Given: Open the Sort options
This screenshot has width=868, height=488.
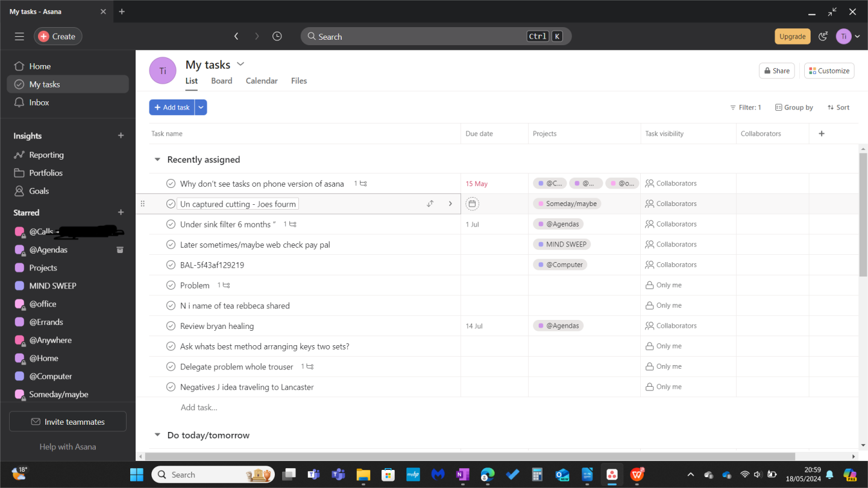Looking at the screenshot, I should coord(838,107).
